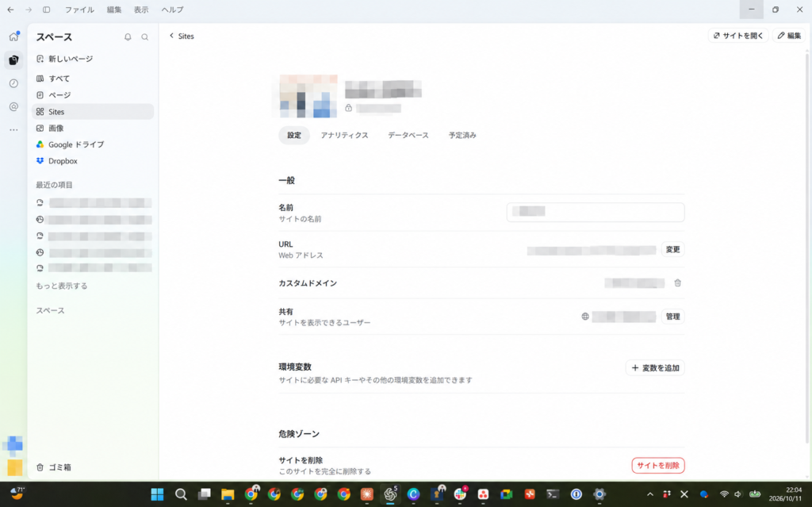Click サイトを開く button
The width and height of the screenshot is (812, 507).
click(738, 36)
